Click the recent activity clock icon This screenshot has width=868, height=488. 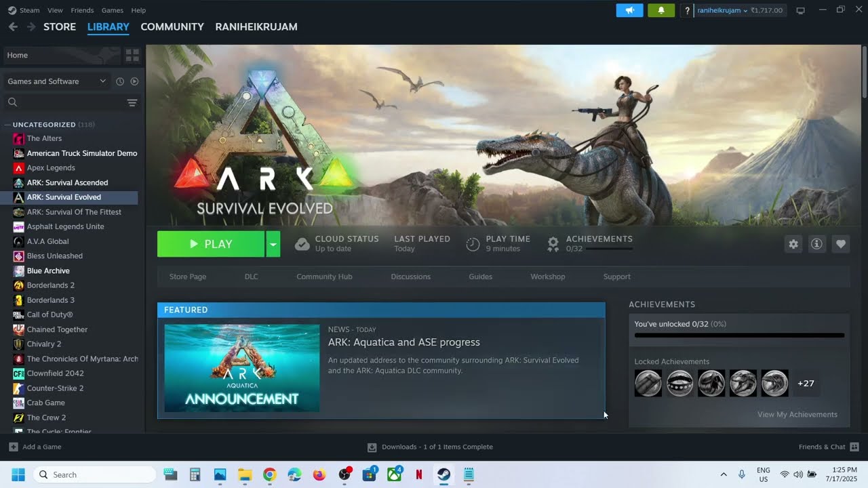pyautogui.click(x=120, y=81)
